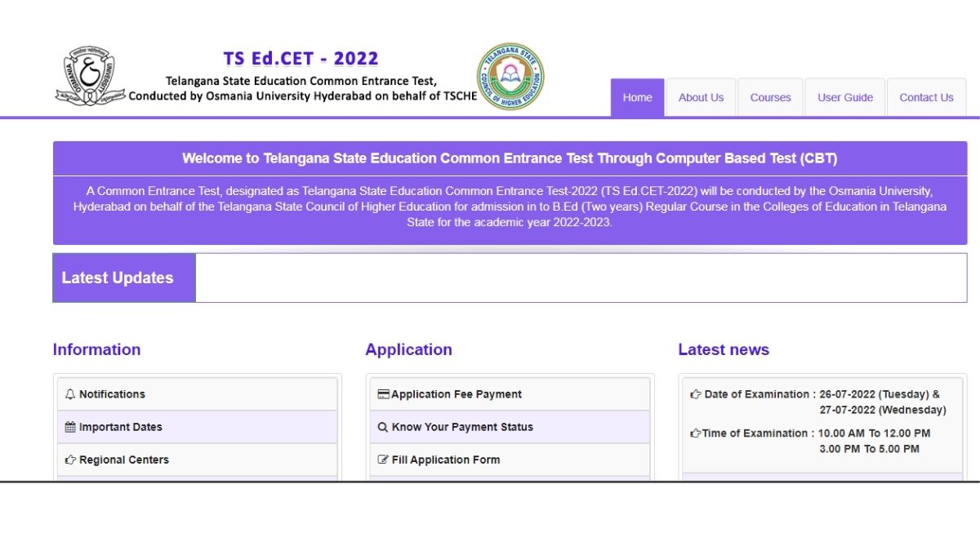Viewport: 980px width, 551px height.
Task: Go to the About Us tab
Action: coord(701,97)
